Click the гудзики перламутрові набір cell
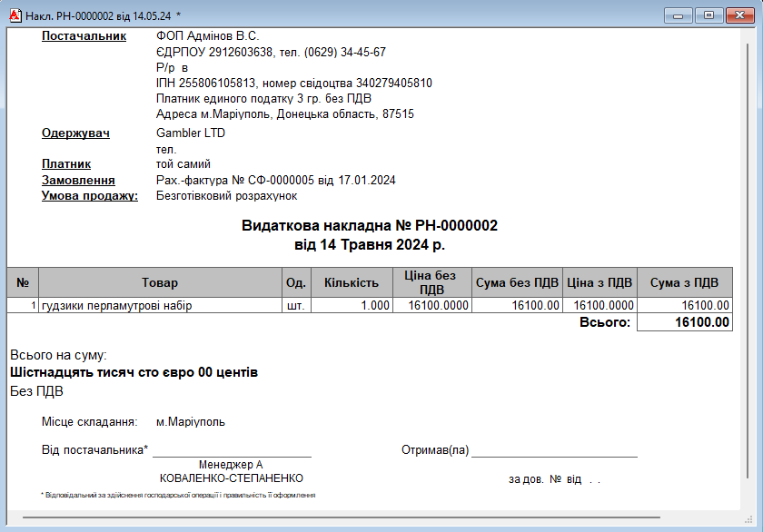763x532 pixels. (117, 306)
